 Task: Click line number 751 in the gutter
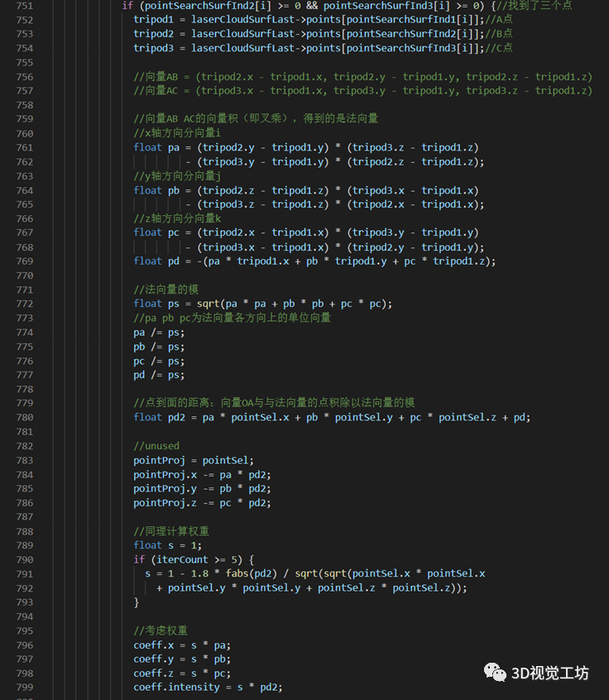tap(25, 6)
